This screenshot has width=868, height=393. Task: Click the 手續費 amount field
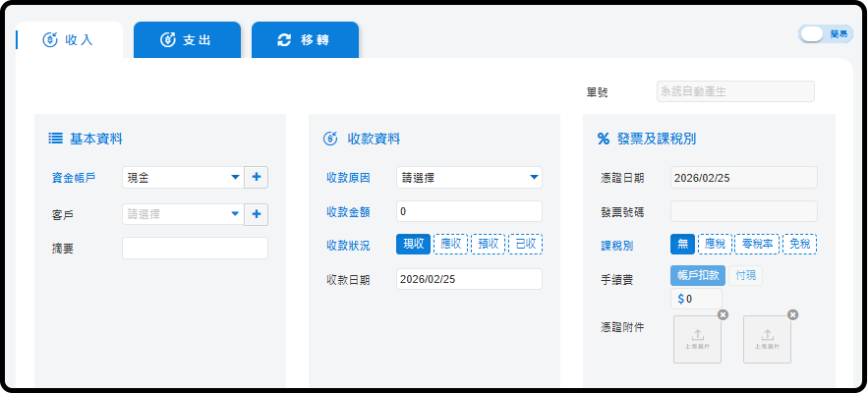[x=696, y=299]
